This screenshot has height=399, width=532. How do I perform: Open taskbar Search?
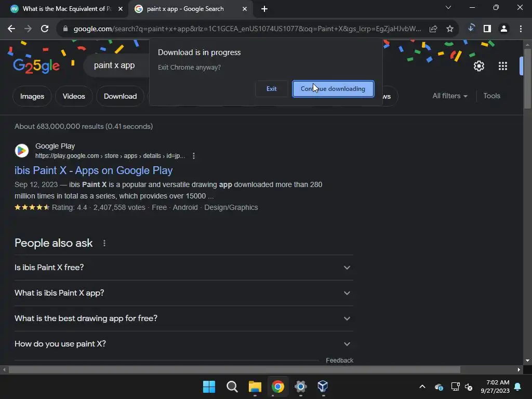[x=232, y=387]
